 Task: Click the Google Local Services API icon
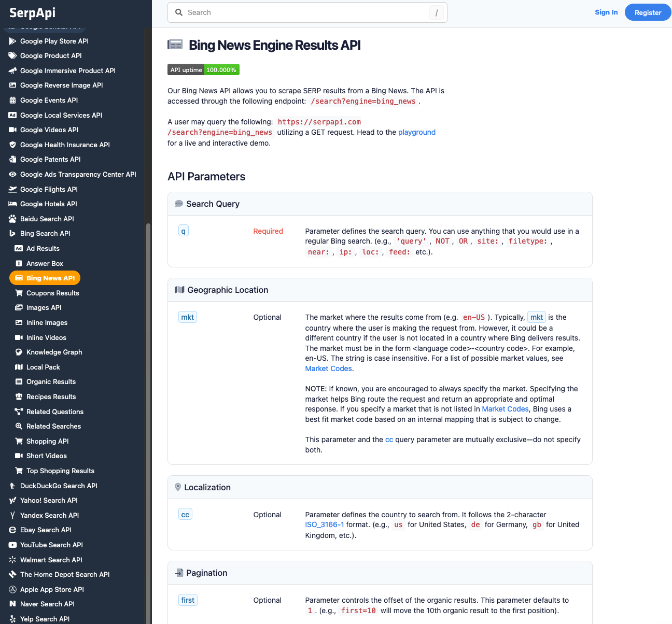point(12,115)
